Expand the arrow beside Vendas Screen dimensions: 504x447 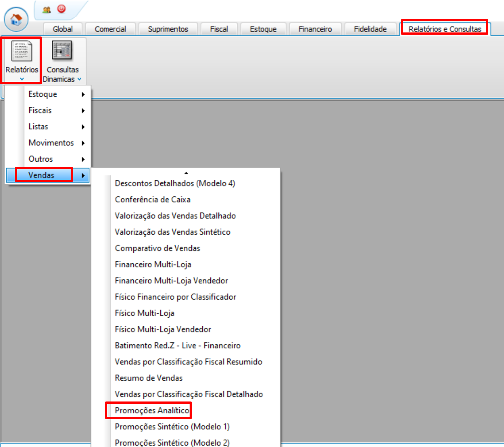[x=83, y=175]
